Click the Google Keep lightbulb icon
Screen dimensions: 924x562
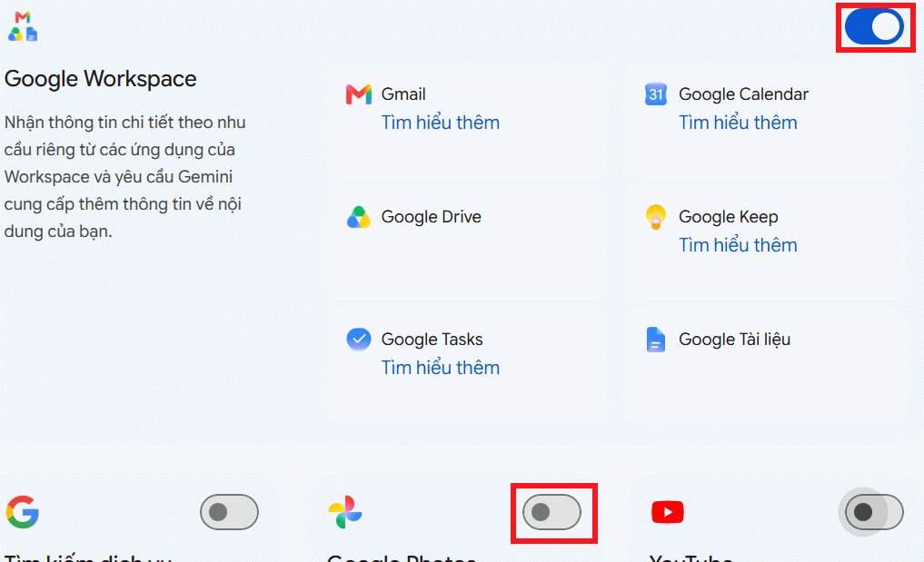point(656,217)
